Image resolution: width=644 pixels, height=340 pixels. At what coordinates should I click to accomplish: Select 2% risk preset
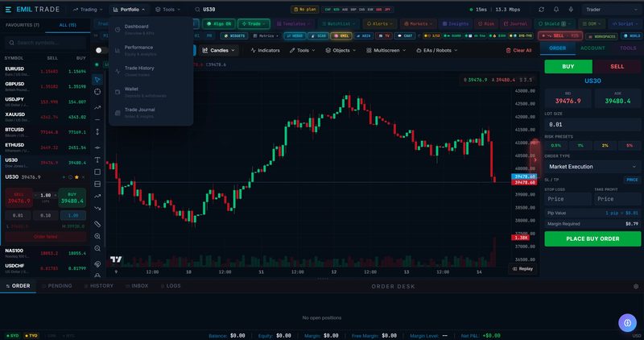(605, 146)
